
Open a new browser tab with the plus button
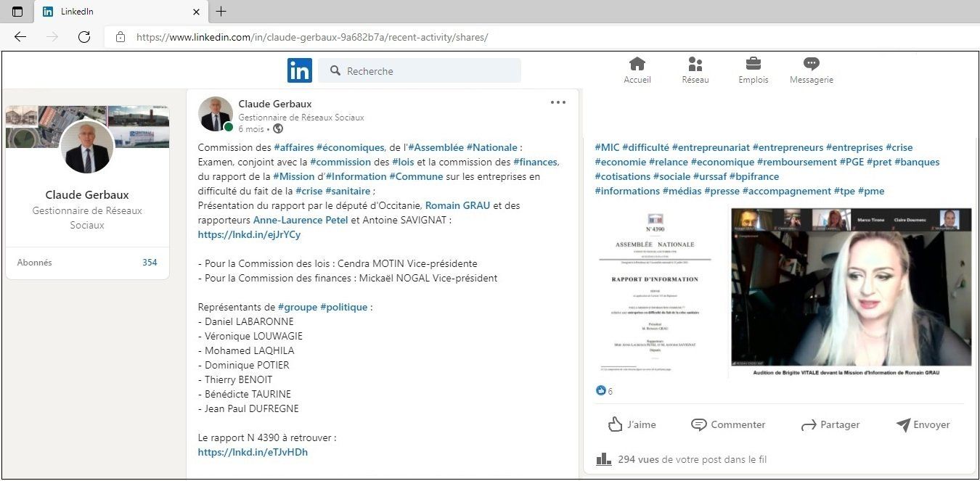click(x=221, y=12)
